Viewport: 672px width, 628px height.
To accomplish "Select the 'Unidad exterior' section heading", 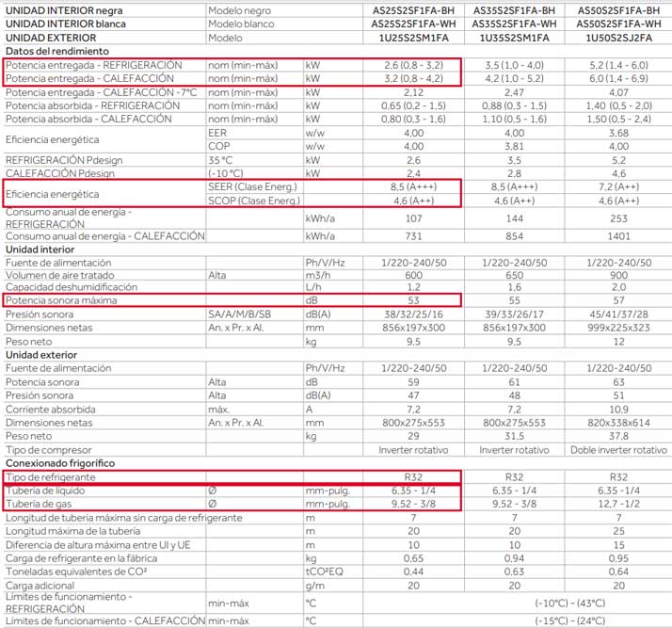I will (41, 355).
